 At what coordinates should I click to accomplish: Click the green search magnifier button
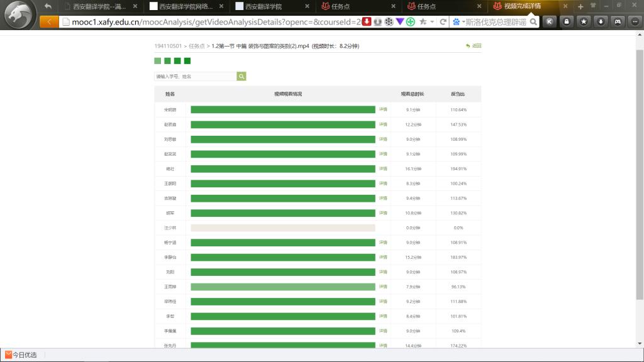click(241, 76)
